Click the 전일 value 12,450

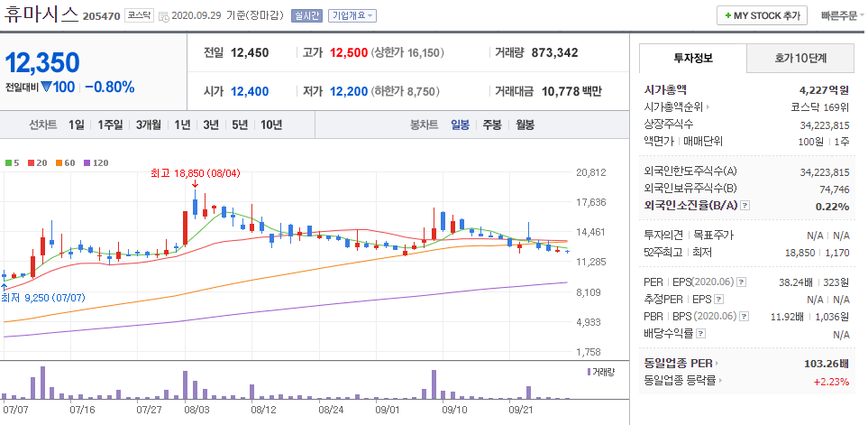250,52
